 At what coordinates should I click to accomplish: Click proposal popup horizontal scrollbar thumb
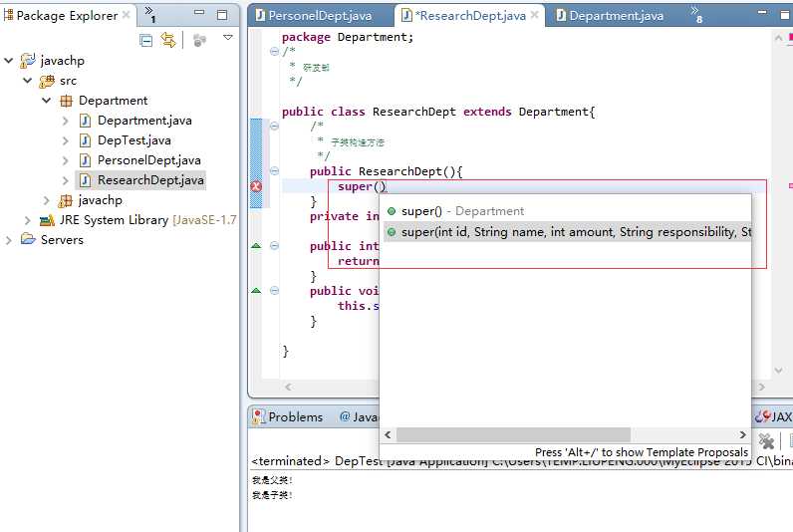[514, 435]
